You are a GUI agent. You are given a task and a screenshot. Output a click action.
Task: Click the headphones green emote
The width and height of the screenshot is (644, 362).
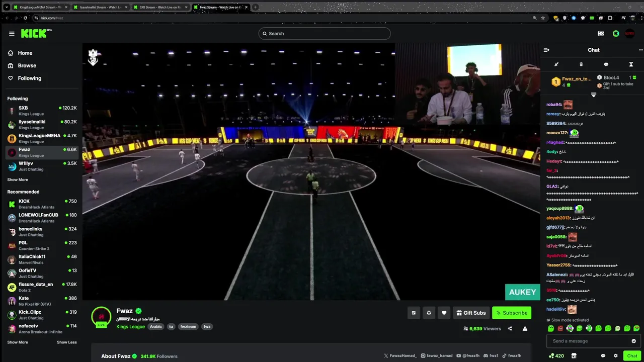(x=589, y=328)
